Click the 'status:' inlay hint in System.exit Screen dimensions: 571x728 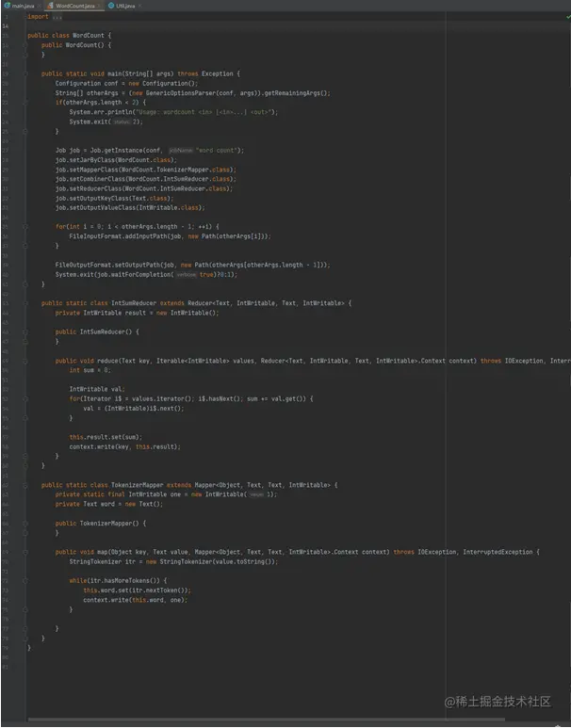(x=122, y=122)
